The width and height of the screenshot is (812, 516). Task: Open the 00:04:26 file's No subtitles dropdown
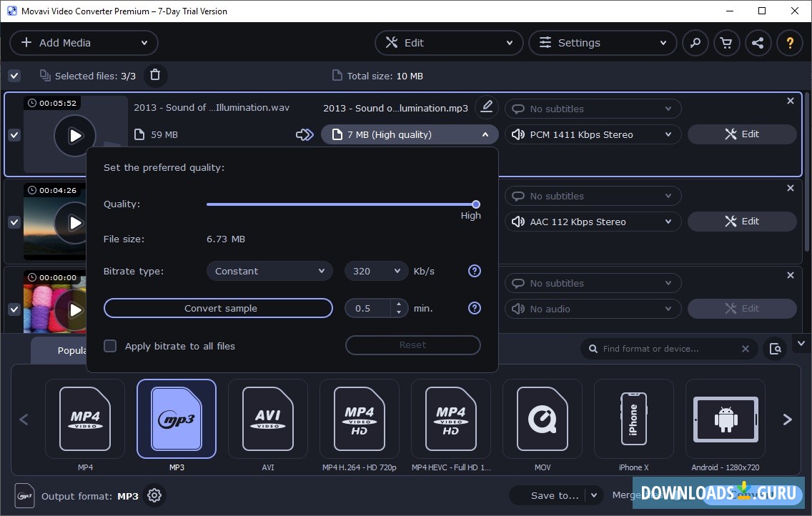point(593,196)
